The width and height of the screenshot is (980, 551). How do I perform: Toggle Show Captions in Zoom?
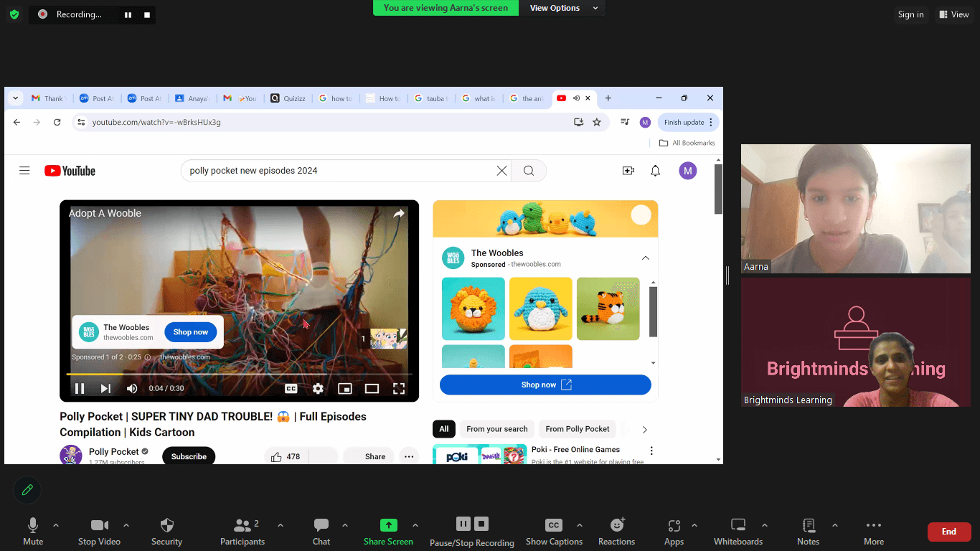[554, 531]
